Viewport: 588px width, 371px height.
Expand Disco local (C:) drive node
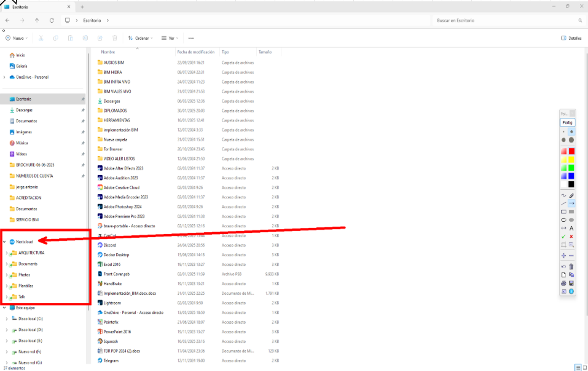click(7, 319)
